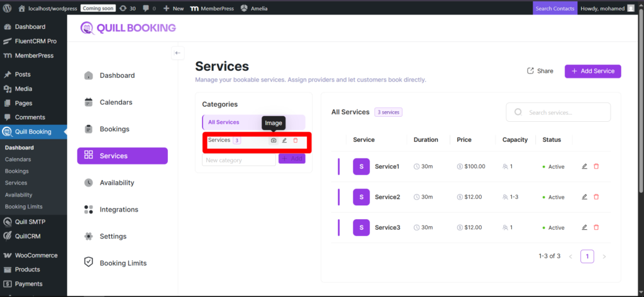Viewport: 644px width, 297px height.
Task: Edit Service3 using its pencil icon
Action: click(x=584, y=227)
